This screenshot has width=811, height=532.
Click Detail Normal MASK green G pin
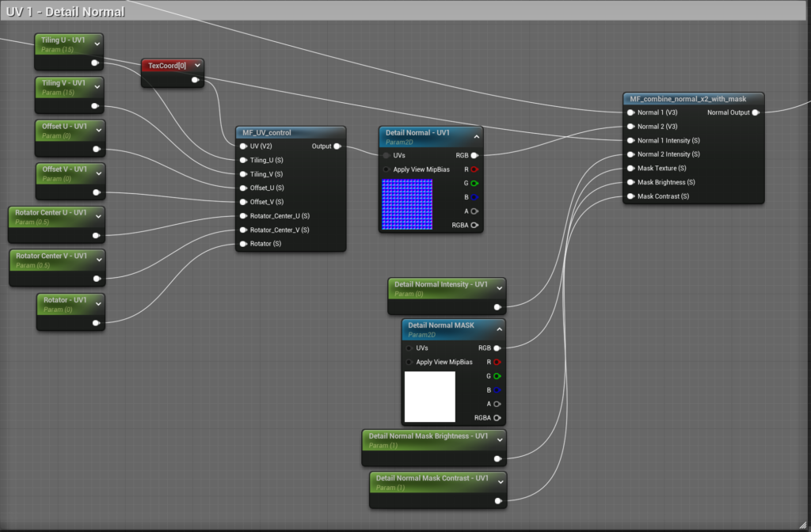click(x=497, y=376)
